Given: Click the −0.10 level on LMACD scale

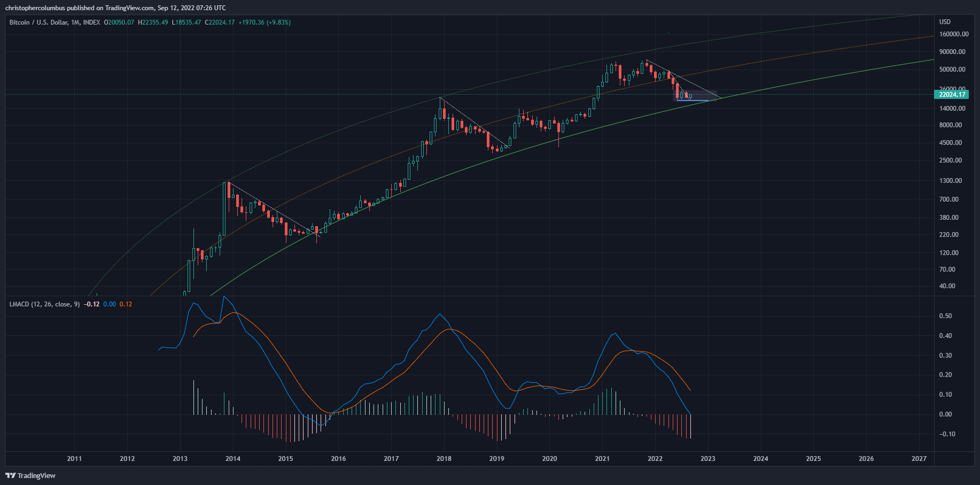Looking at the screenshot, I should 947,434.
